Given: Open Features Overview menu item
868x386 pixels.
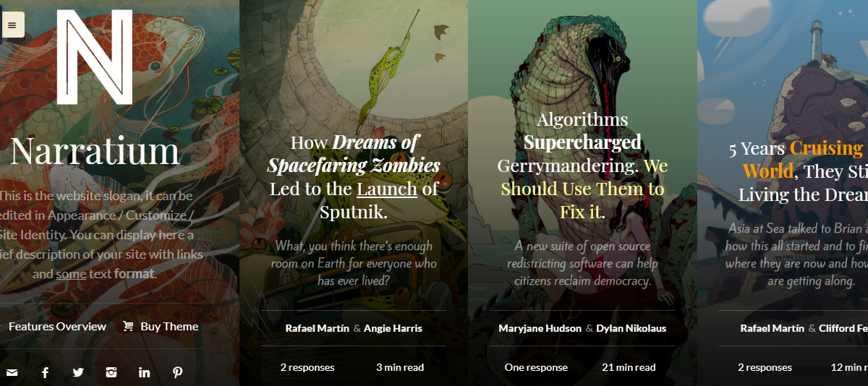Looking at the screenshot, I should click(x=57, y=326).
